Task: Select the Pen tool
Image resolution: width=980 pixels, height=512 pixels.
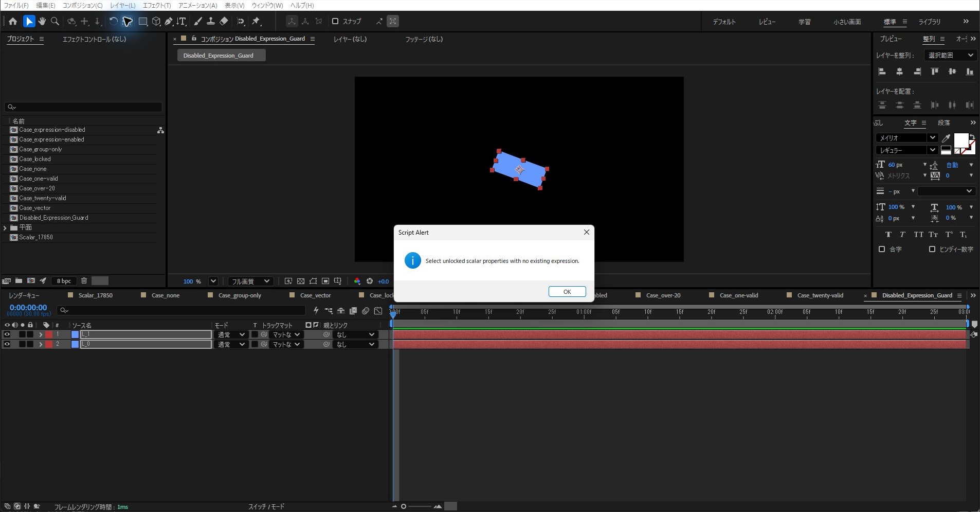Action: point(169,21)
